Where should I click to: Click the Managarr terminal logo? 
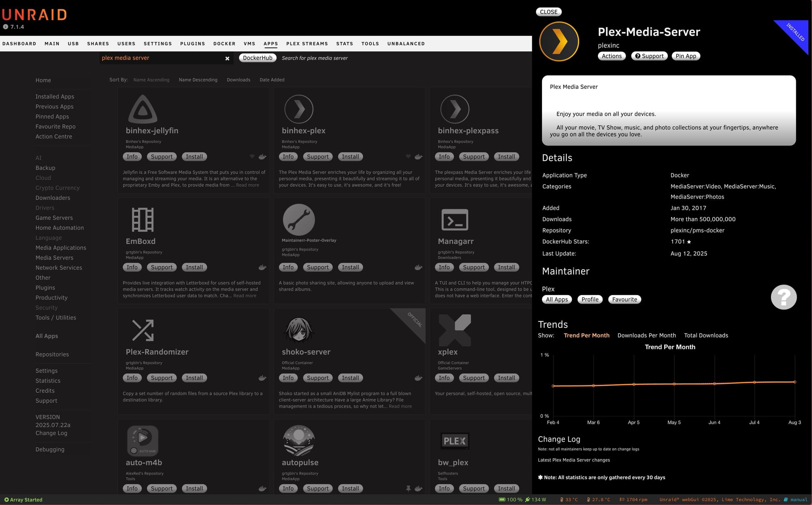[x=455, y=220]
